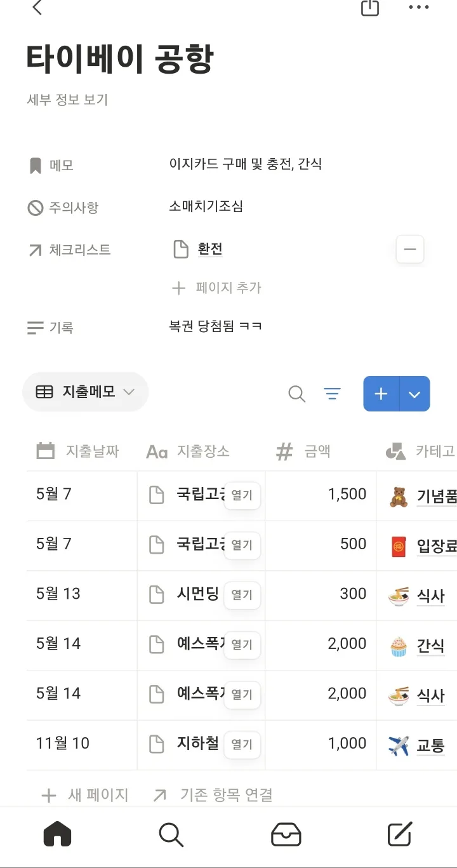
Task: Tap 페이지 추가 to add a page
Action: point(217,288)
